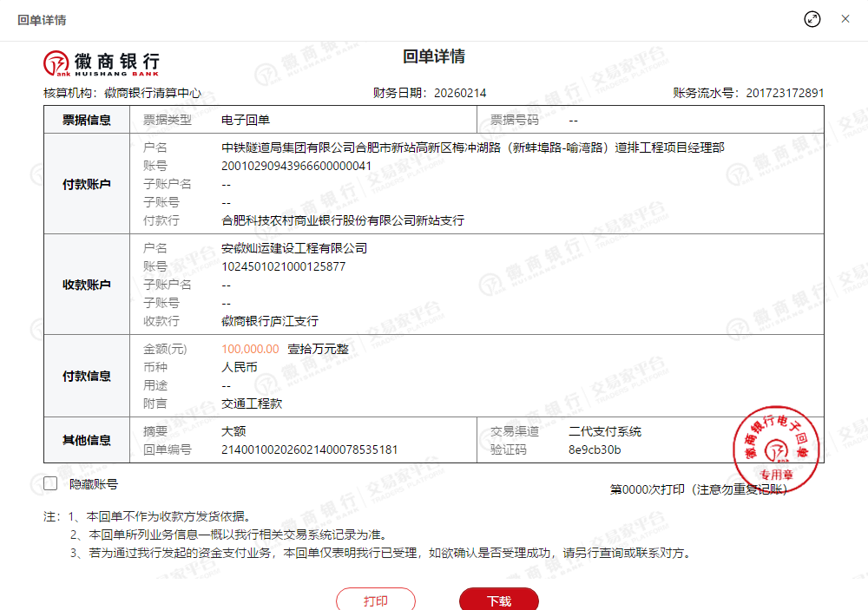
Task: Click the 付款行 合肥科技农村商业银行 text
Action: click(x=343, y=220)
